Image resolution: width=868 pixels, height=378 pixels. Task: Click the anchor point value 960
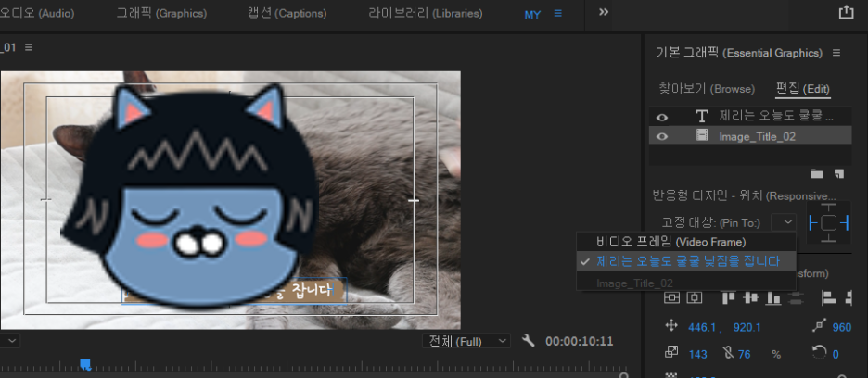842,327
